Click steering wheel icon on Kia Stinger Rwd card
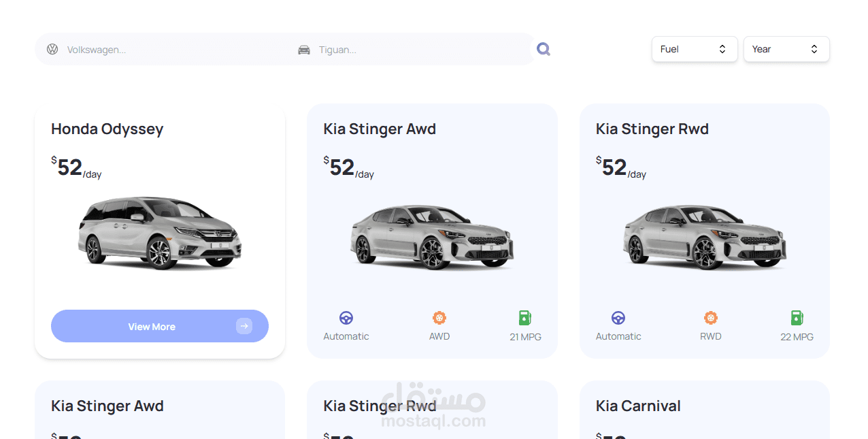This screenshot has height=439, width=868. click(x=618, y=318)
